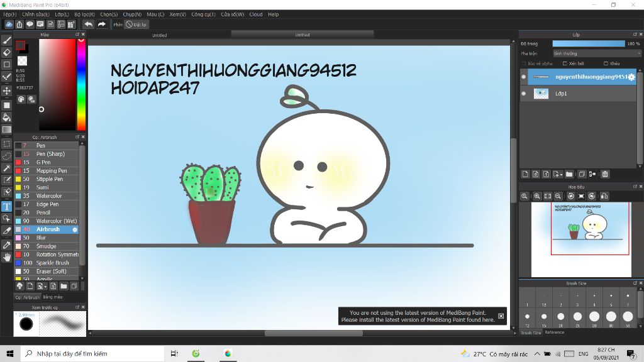Show hidden system tray icons chevron

[537, 354]
